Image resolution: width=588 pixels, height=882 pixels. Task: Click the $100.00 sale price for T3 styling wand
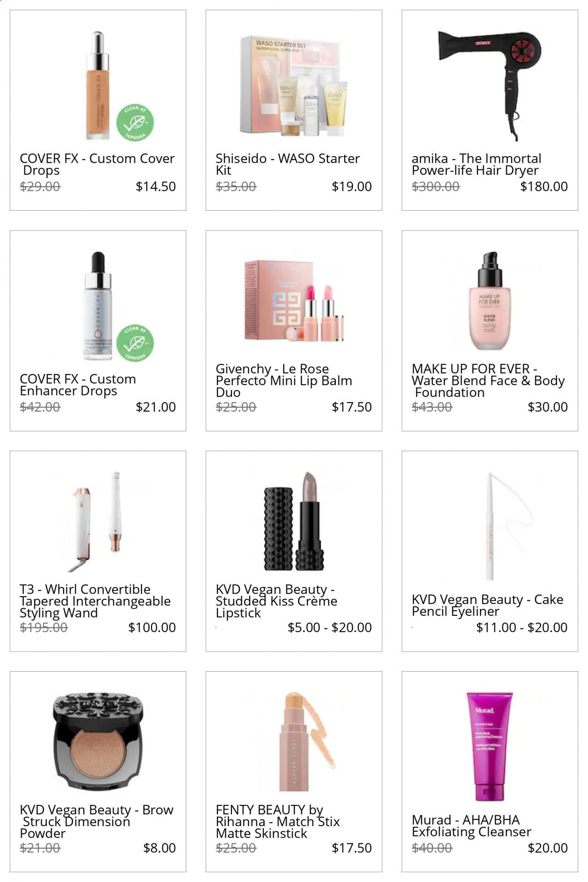[x=152, y=627]
